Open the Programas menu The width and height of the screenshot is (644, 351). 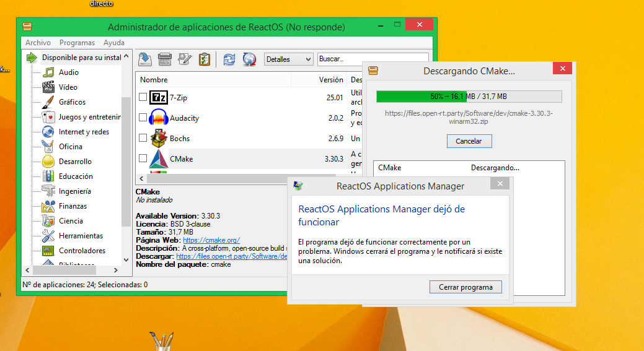click(x=77, y=43)
